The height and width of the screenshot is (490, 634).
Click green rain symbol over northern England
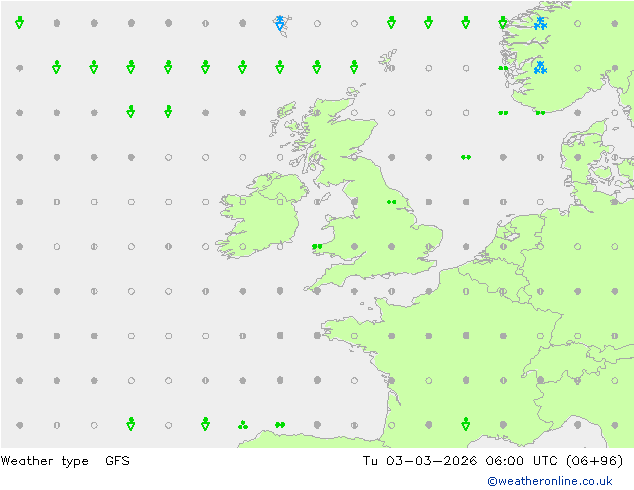tap(391, 202)
